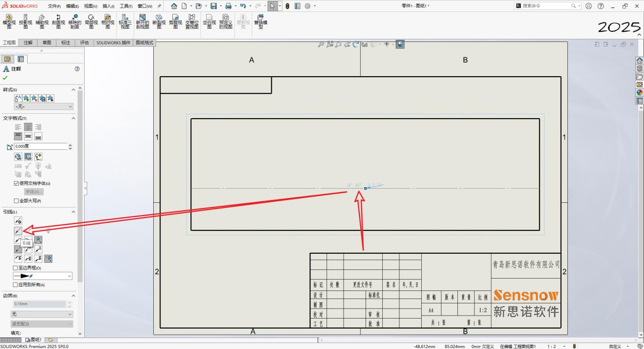
Task: Switch to the 草图 tab
Action: pyautogui.click(x=47, y=43)
